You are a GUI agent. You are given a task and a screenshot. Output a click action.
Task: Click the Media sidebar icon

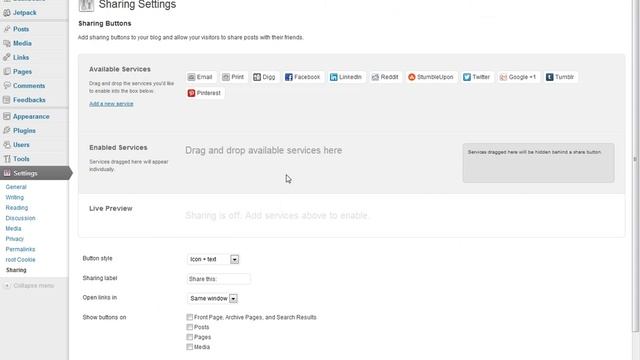[7, 43]
